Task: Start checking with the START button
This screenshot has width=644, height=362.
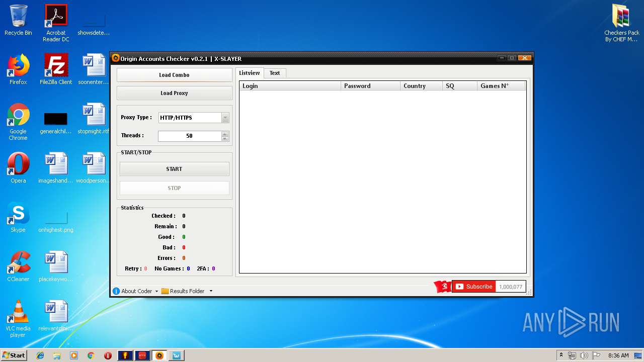Action: tap(174, 169)
